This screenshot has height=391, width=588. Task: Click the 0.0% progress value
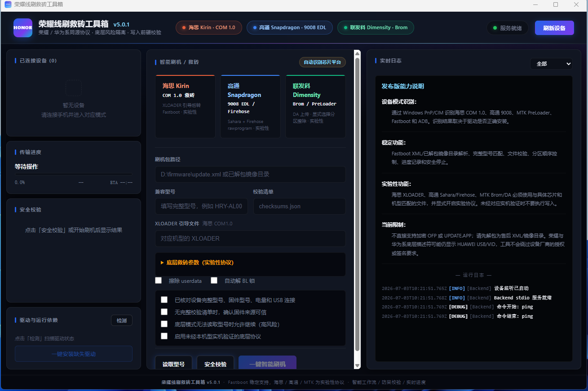20,183
